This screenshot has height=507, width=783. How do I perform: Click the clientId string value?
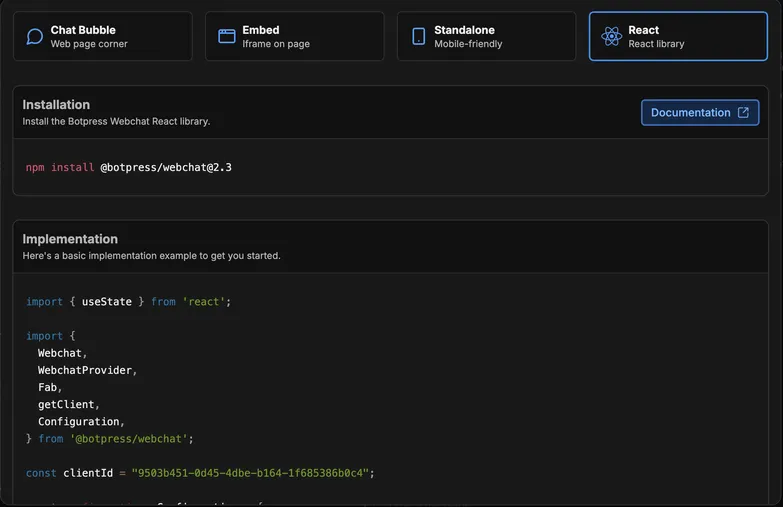[x=250, y=473]
